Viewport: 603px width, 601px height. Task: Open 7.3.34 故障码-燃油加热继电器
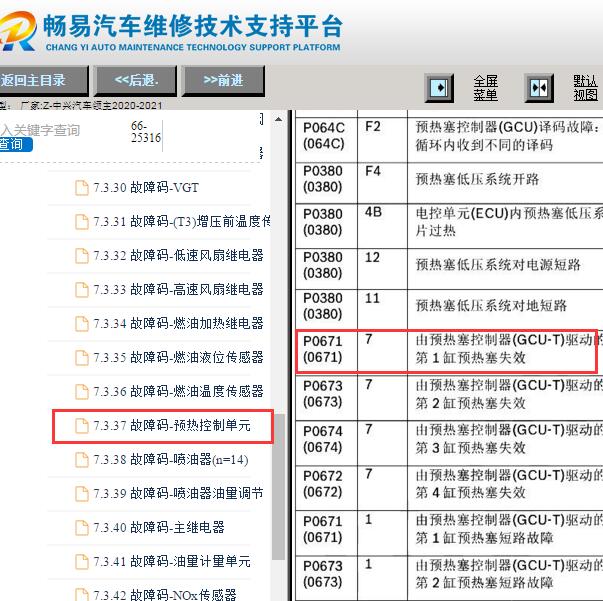pos(178,323)
